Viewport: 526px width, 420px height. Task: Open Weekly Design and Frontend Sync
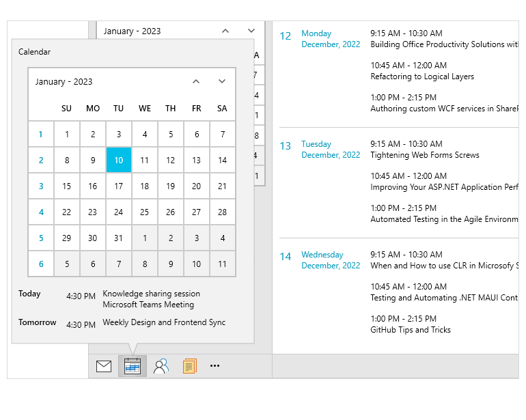164,322
